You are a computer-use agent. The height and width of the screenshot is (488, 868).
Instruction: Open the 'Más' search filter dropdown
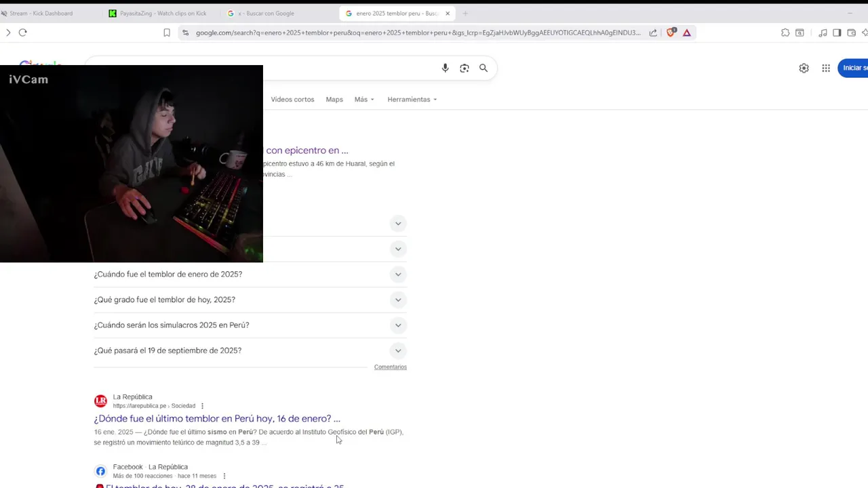point(364,100)
